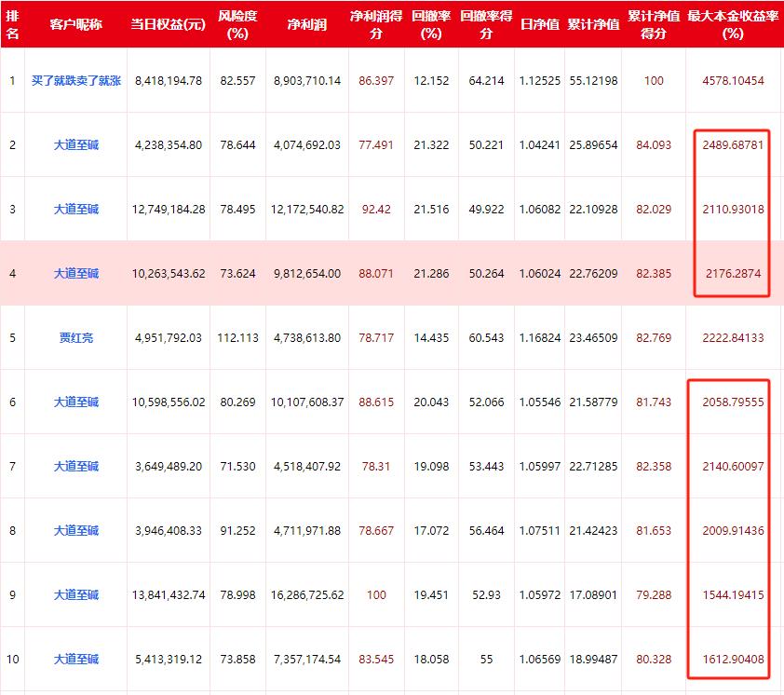Click the 客户昵称 column header

coord(76,24)
